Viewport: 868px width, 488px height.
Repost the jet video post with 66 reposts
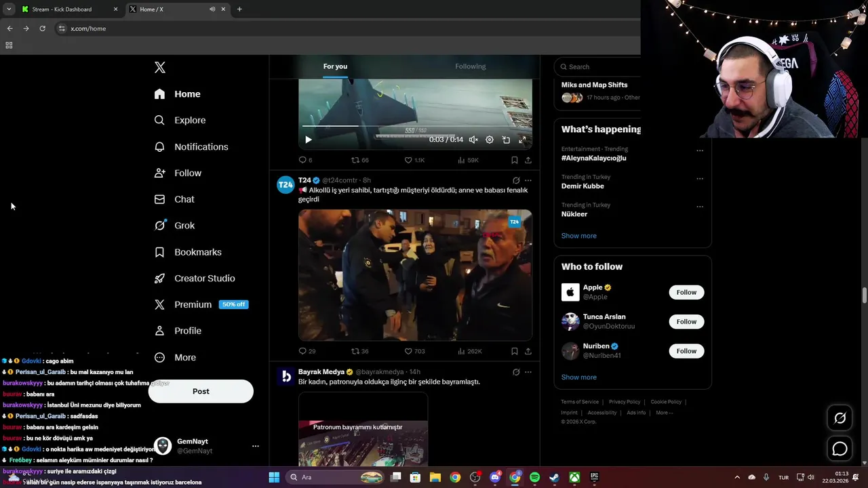tap(359, 160)
